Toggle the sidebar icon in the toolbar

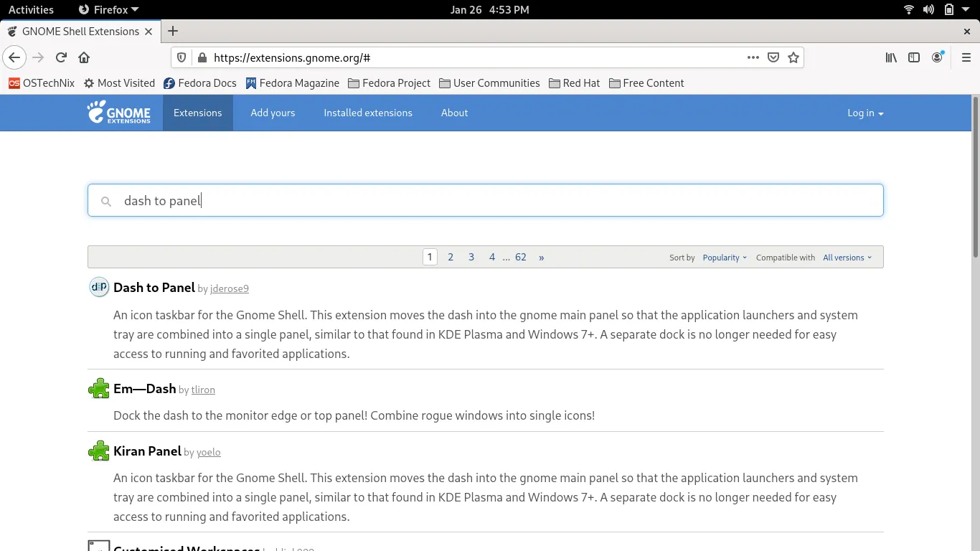point(913,57)
